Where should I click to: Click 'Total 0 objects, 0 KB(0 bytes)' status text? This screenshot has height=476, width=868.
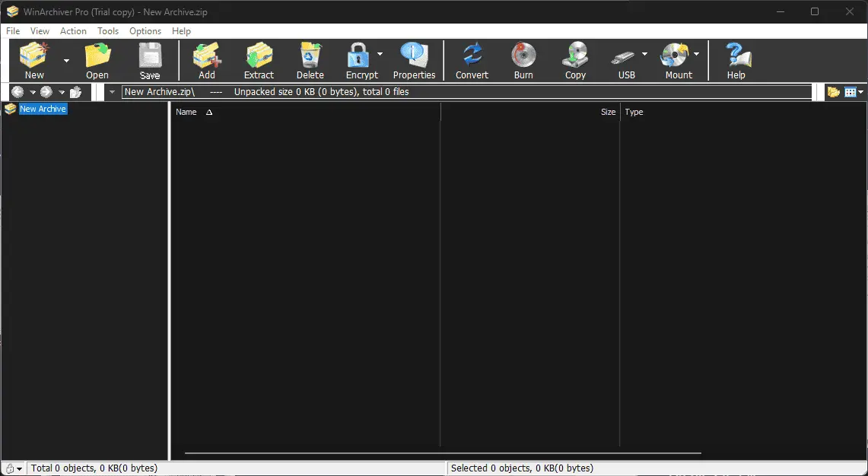pyautogui.click(x=94, y=468)
